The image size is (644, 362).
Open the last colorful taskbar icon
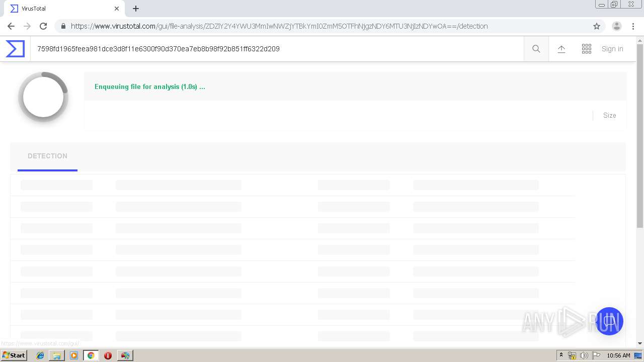pyautogui.click(x=125, y=355)
